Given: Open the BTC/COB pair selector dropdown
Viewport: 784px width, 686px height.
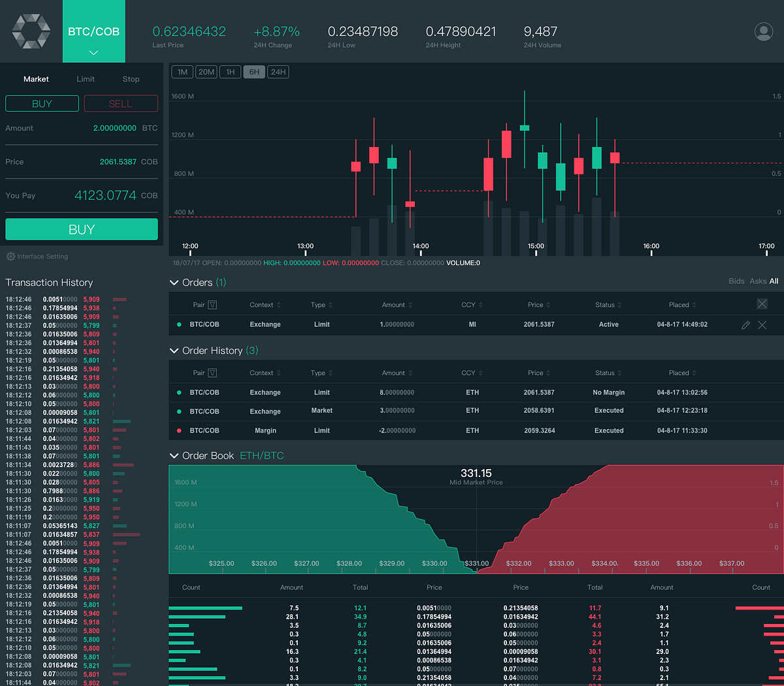Looking at the screenshot, I should pyautogui.click(x=94, y=31).
